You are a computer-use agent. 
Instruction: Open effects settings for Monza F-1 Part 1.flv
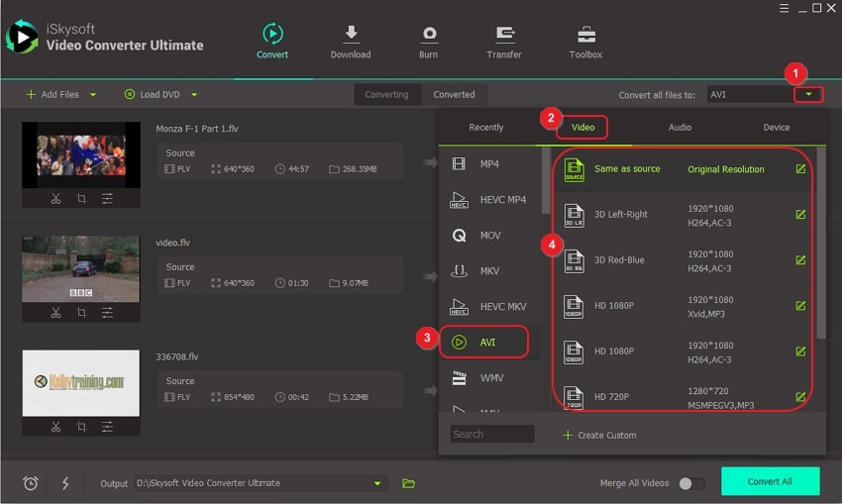click(107, 199)
